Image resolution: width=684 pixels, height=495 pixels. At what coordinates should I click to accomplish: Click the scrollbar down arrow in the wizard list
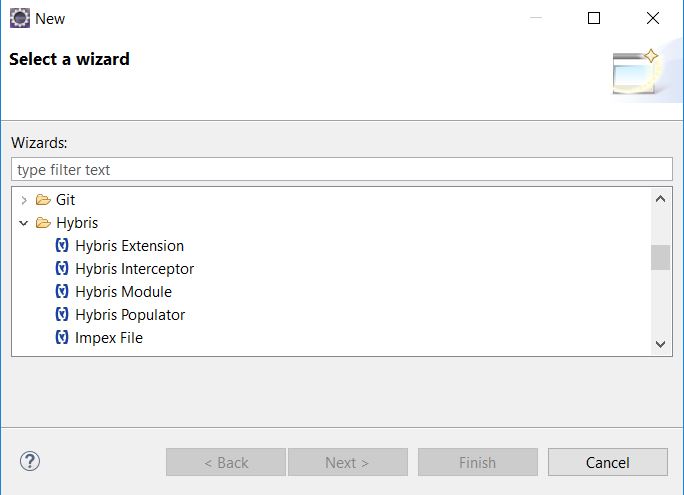660,344
